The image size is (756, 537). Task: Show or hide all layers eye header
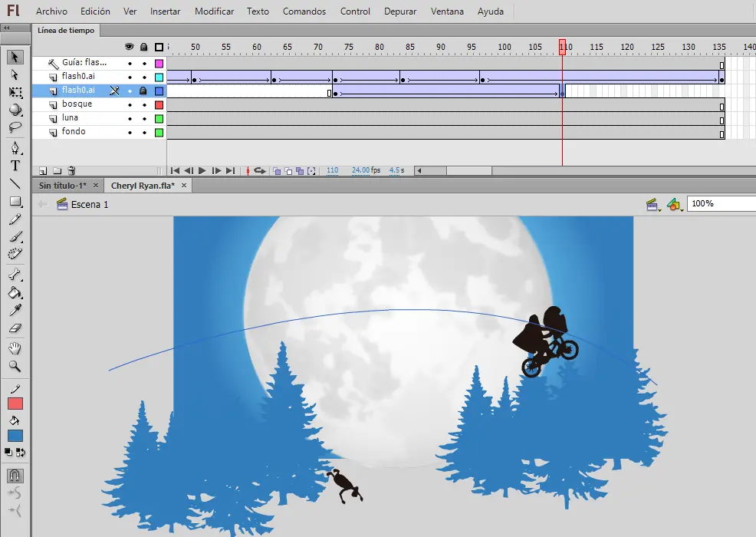(130, 47)
